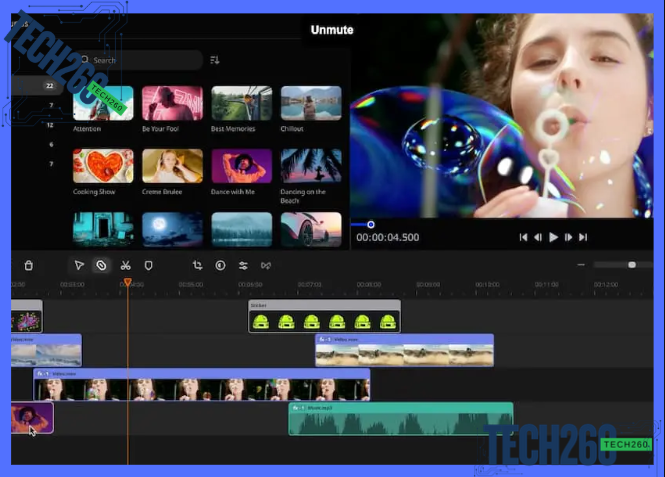The height and width of the screenshot is (477, 665).
Task: Toggle the link icon in timeline toolbar
Action: (x=266, y=265)
